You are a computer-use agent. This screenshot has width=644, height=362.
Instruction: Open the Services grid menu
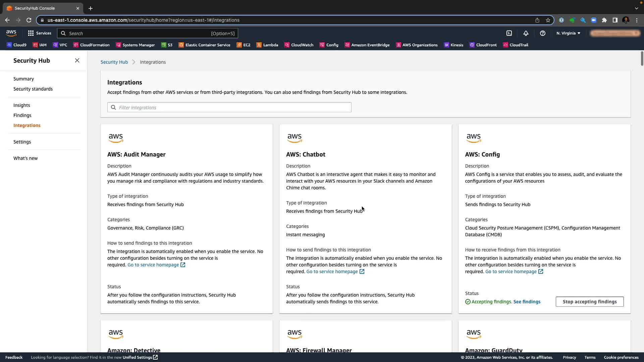(x=40, y=33)
